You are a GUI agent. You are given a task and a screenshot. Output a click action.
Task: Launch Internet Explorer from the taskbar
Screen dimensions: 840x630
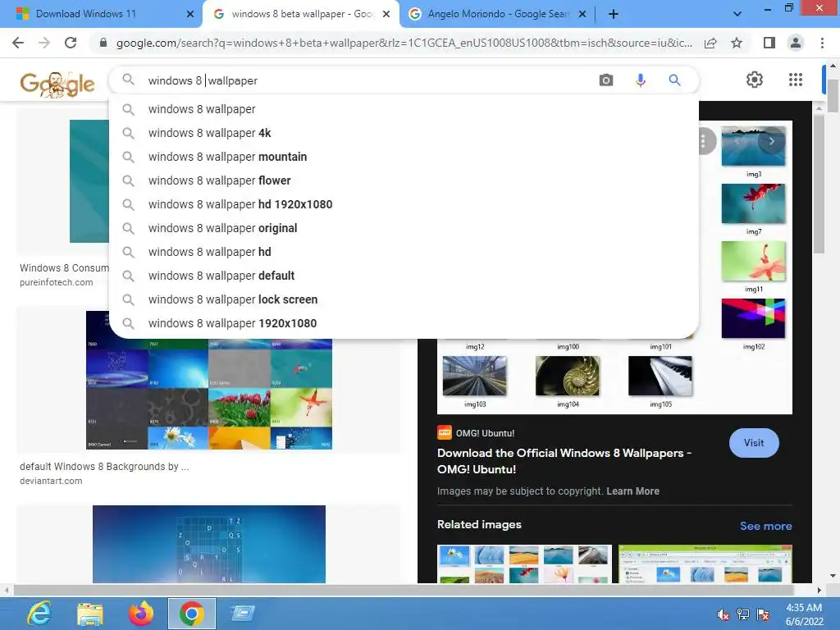(x=39, y=614)
